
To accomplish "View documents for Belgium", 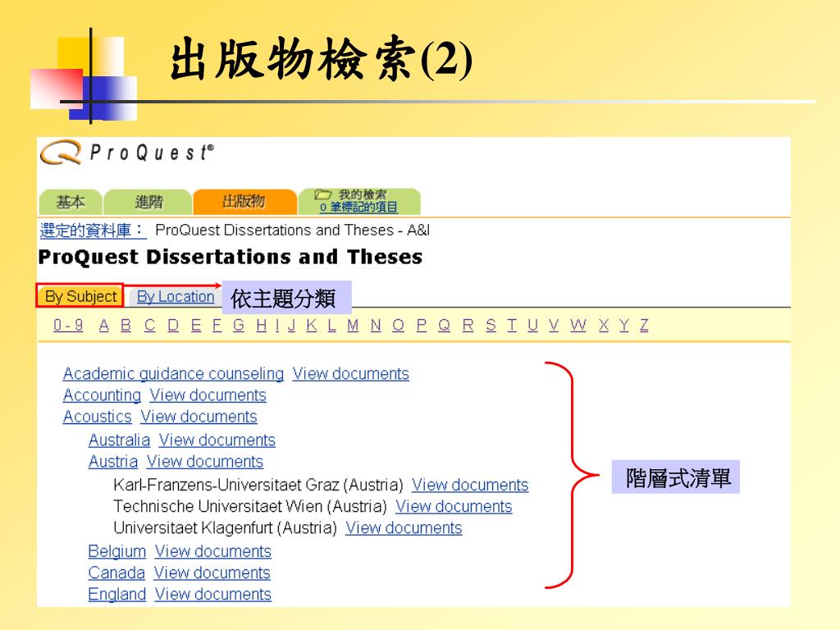I will pos(213,551).
